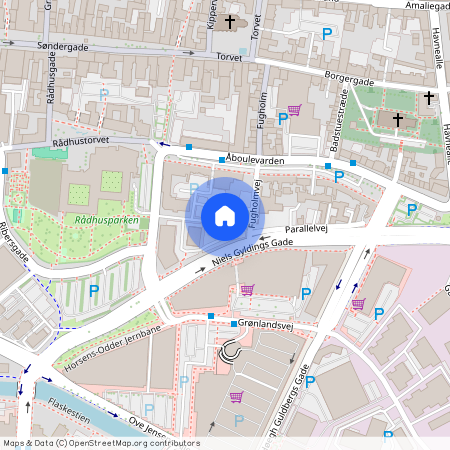The image size is (450, 450).
Task: Click the church cross next to Kippervig
Action: click(x=230, y=22)
